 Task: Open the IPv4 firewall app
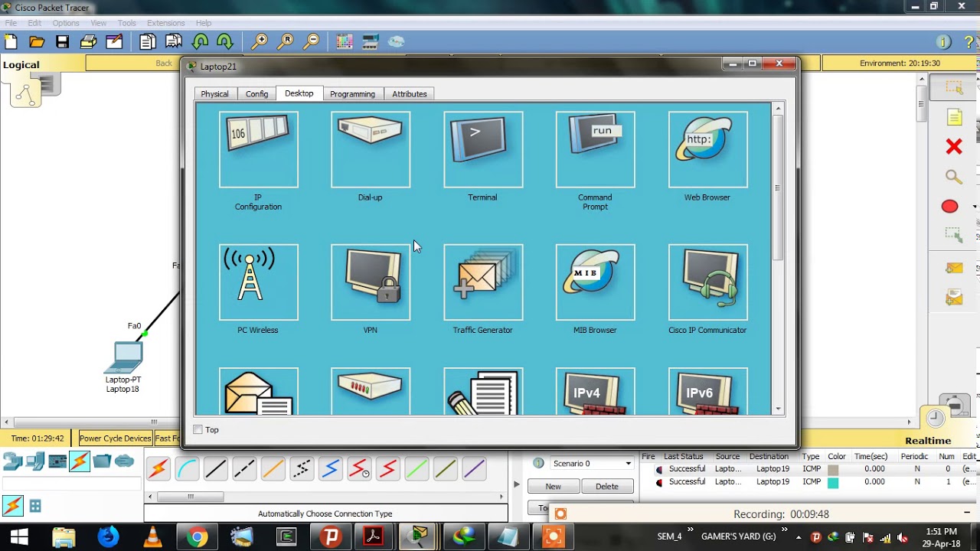click(x=595, y=392)
